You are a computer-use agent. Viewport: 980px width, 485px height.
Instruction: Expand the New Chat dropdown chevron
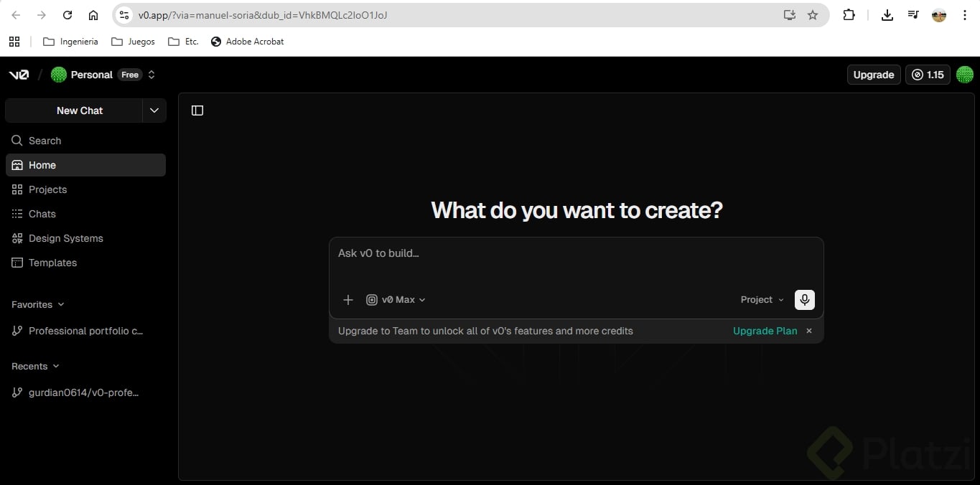coord(154,110)
